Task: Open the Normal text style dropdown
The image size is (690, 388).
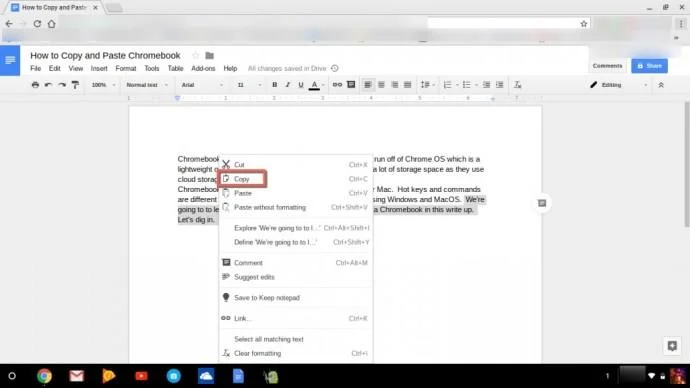Action: click(x=147, y=85)
